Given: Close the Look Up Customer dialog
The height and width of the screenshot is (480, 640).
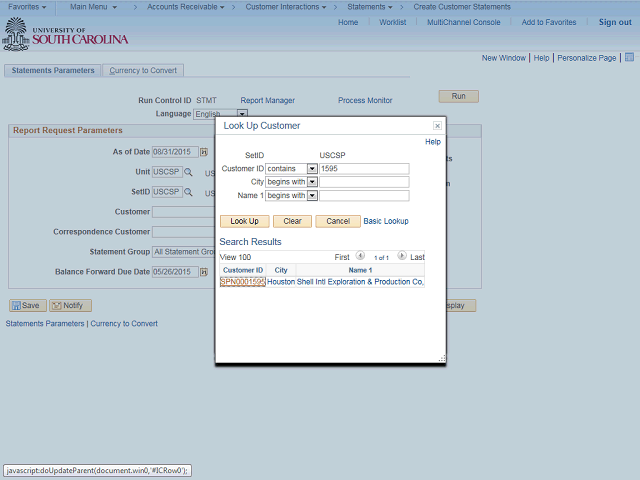Looking at the screenshot, I should coord(437,126).
